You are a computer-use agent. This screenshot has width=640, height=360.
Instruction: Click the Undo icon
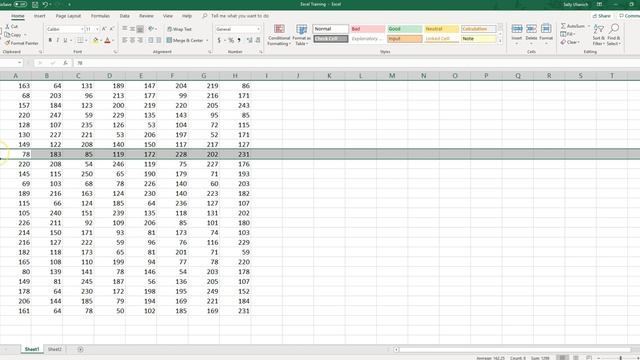[45, 4]
